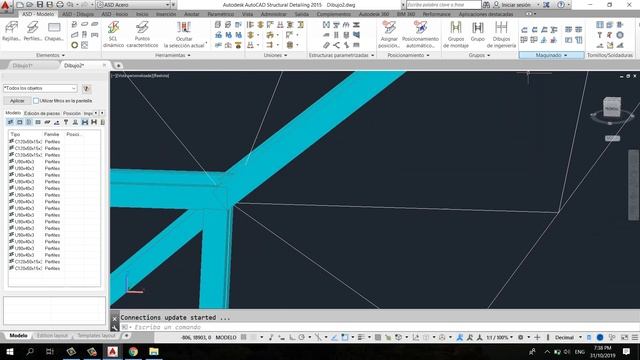Screen dimensions: 640x360
Task: Enable 'Utilizar filtros en la pantalla' checkbox
Action: point(36,100)
